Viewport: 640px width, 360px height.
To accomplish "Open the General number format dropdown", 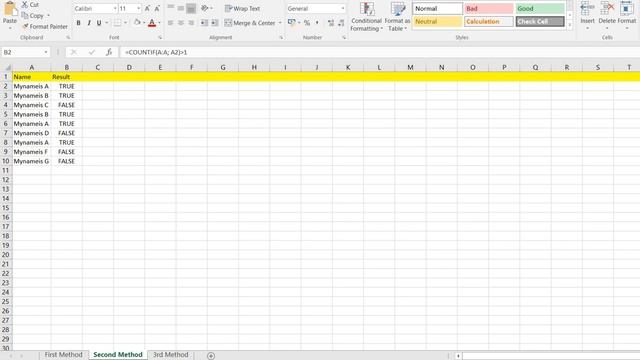I will [x=342, y=9].
